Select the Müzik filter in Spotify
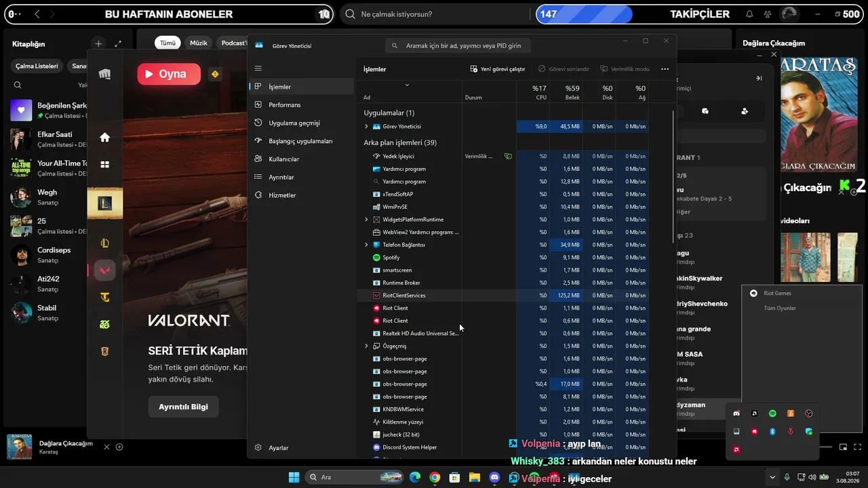 click(x=199, y=43)
